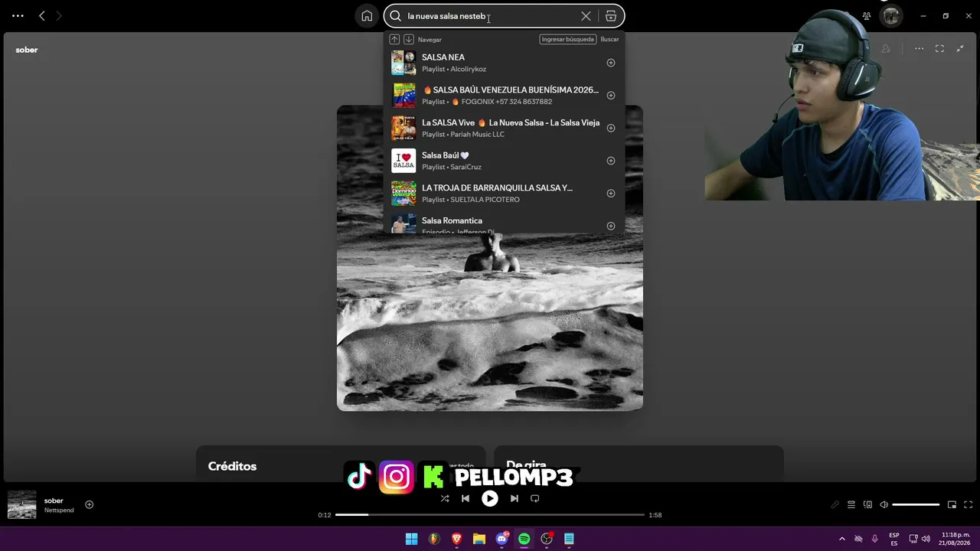980x551 pixels.
Task: Open ESP ES language switcher
Action: 894,539
